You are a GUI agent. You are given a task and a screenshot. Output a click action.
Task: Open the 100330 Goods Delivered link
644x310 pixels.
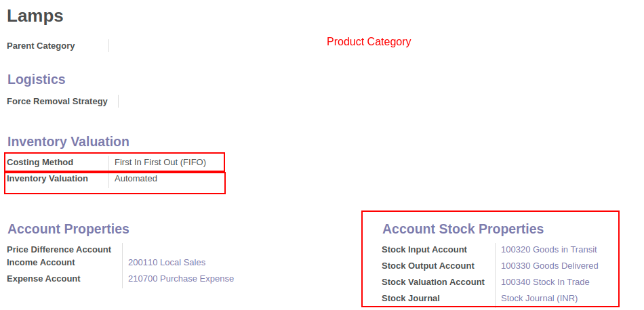click(x=550, y=266)
